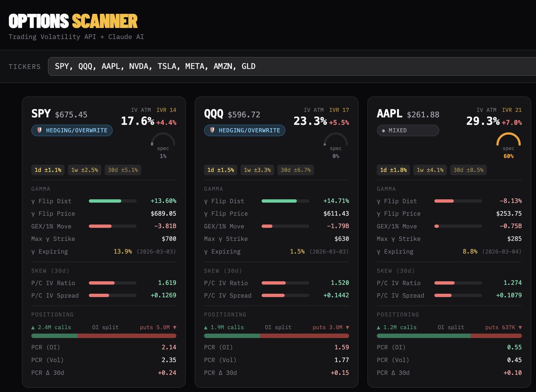The image size is (536, 392).
Task: Click SPY '2.4M calls' label
Action: [x=51, y=327]
